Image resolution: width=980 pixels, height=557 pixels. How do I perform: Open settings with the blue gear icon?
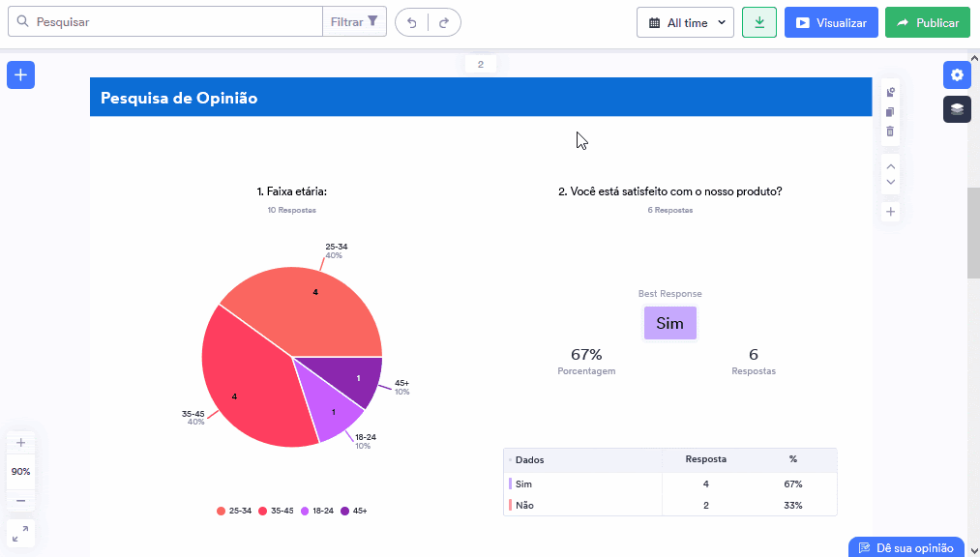pos(957,74)
